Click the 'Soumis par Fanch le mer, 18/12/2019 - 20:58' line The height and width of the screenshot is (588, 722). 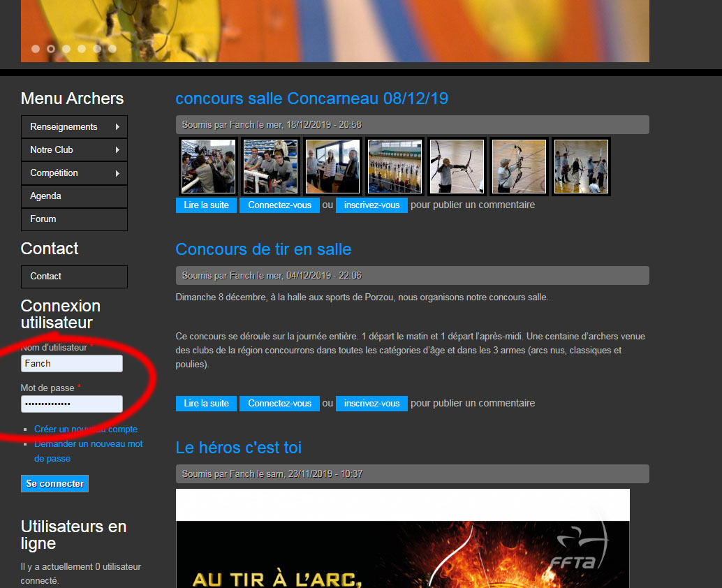(x=412, y=125)
